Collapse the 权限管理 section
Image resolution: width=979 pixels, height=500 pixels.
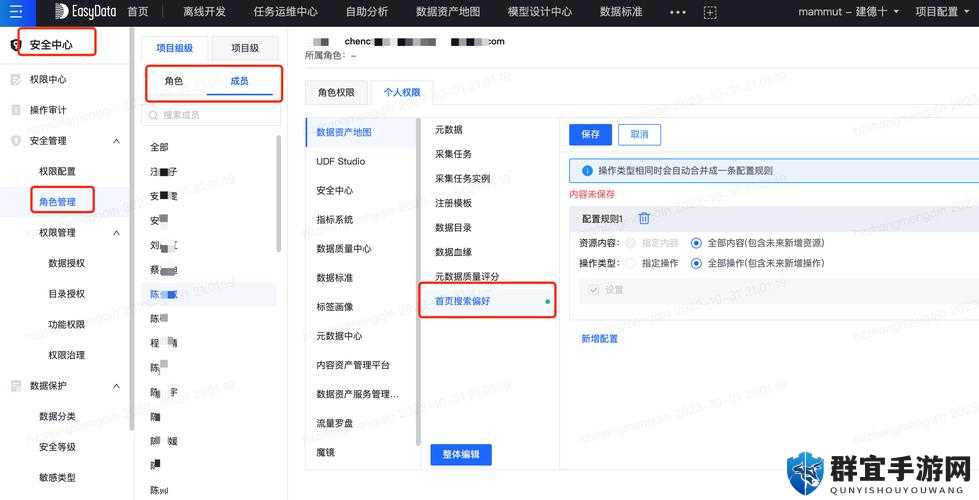click(116, 233)
